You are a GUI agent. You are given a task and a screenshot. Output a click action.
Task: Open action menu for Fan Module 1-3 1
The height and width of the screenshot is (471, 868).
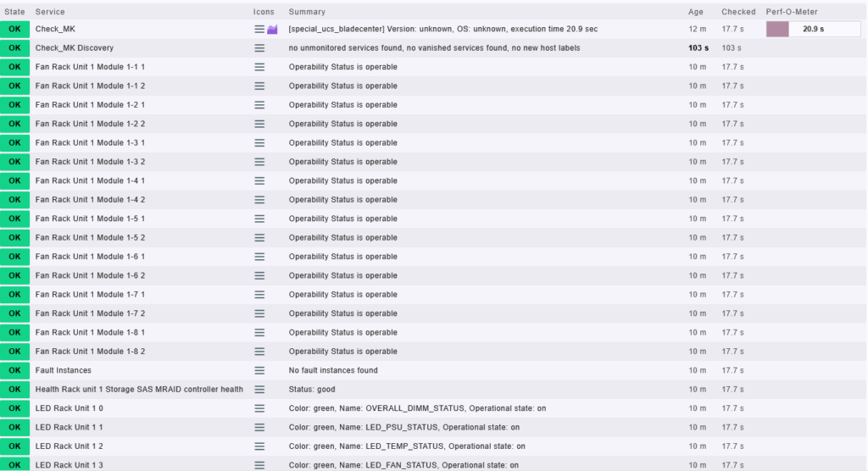pos(259,143)
